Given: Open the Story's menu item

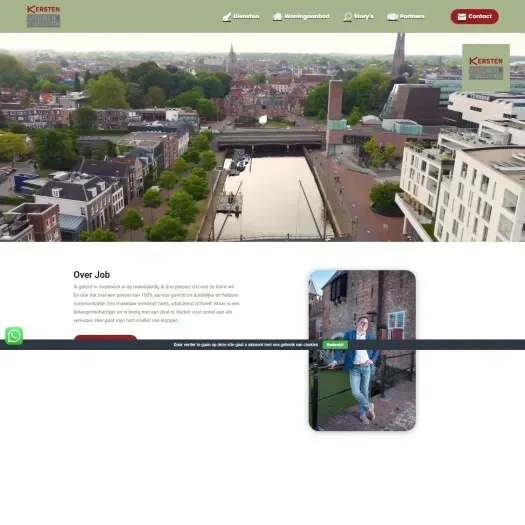Looking at the screenshot, I should [364, 16].
